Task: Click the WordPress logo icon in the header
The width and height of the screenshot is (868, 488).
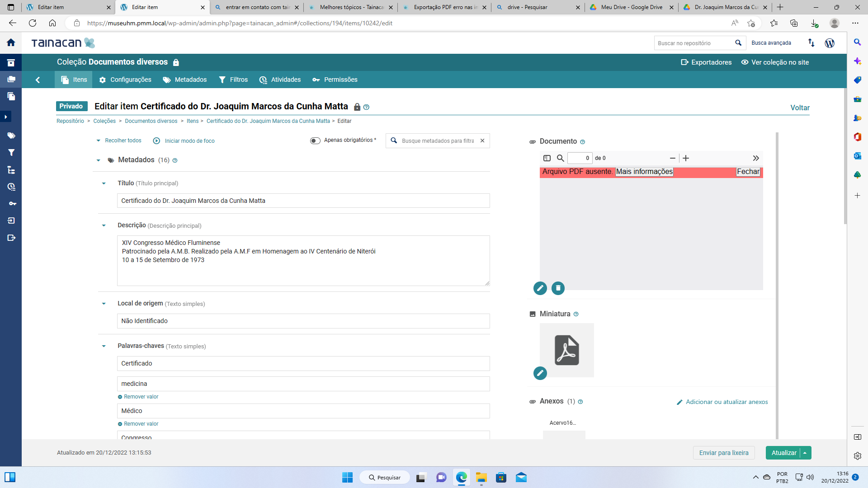Action: [x=830, y=43]
